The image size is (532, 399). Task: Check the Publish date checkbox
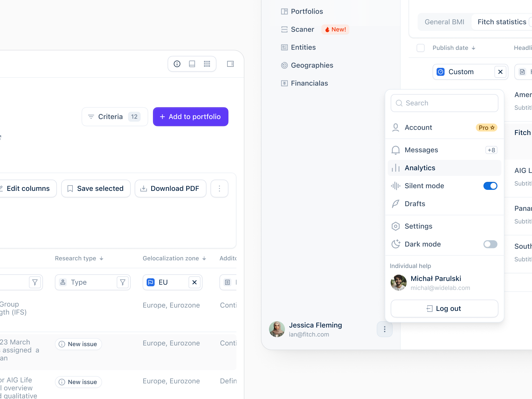click(x=420, y=48)
